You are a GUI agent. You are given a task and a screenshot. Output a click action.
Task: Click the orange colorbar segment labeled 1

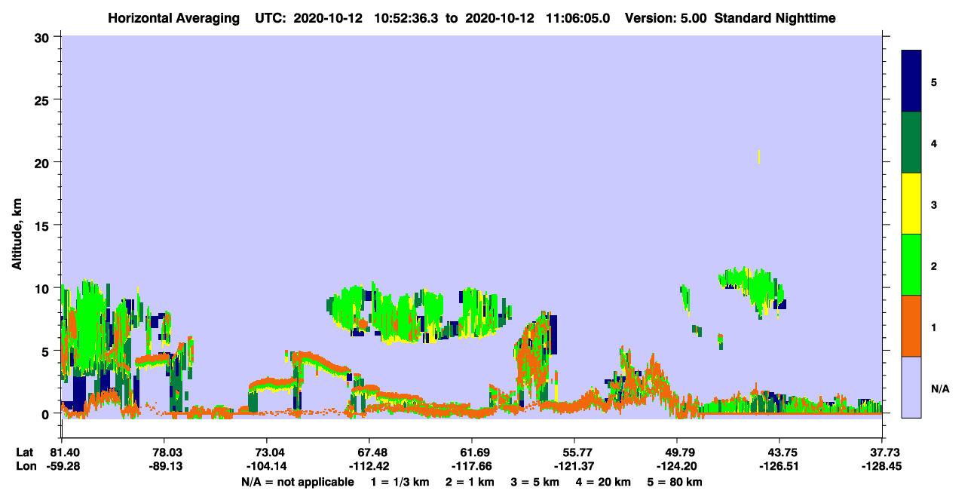911,326
